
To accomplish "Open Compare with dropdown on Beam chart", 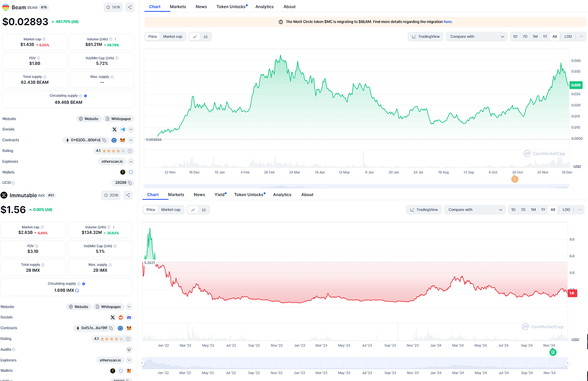I will coord(477,37).
